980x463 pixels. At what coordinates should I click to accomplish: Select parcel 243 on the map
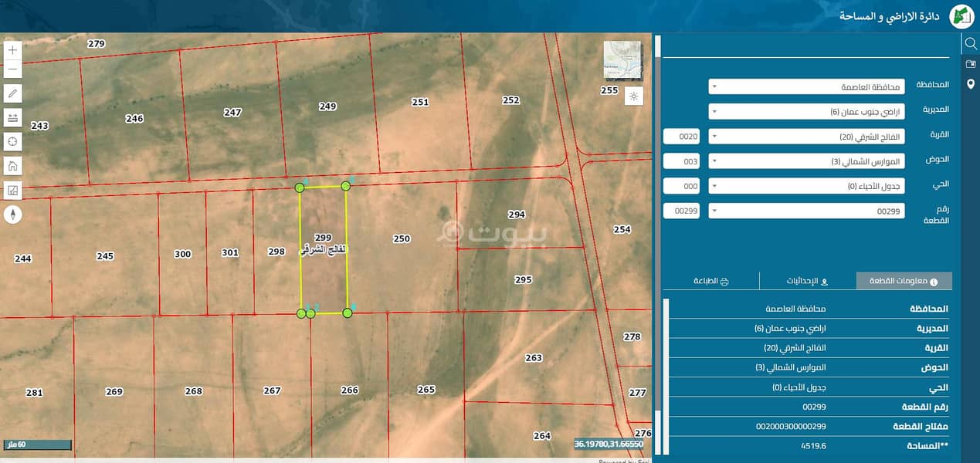(39, 126)
